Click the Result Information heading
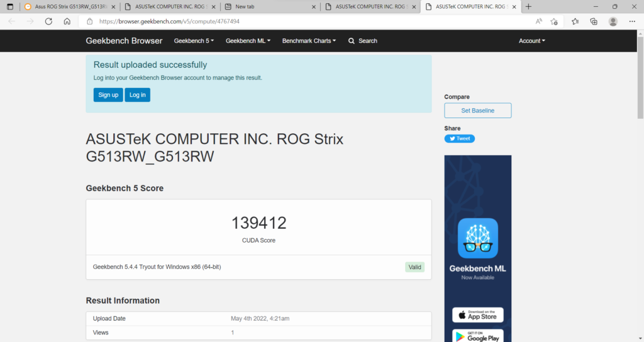Screen dimensions: 644x342 tap(123, 301)
